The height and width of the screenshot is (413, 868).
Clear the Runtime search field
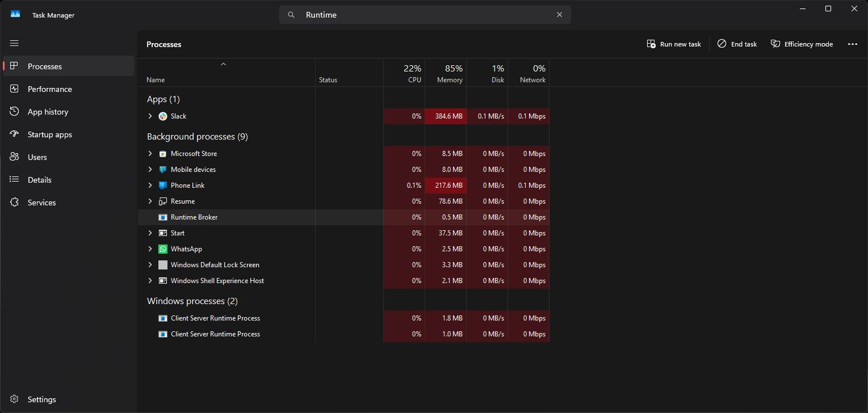click(559, 15)
